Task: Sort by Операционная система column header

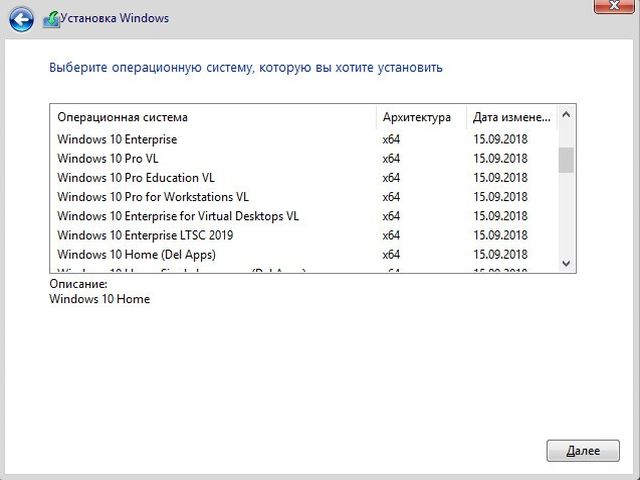Action: tap(213, 117)
